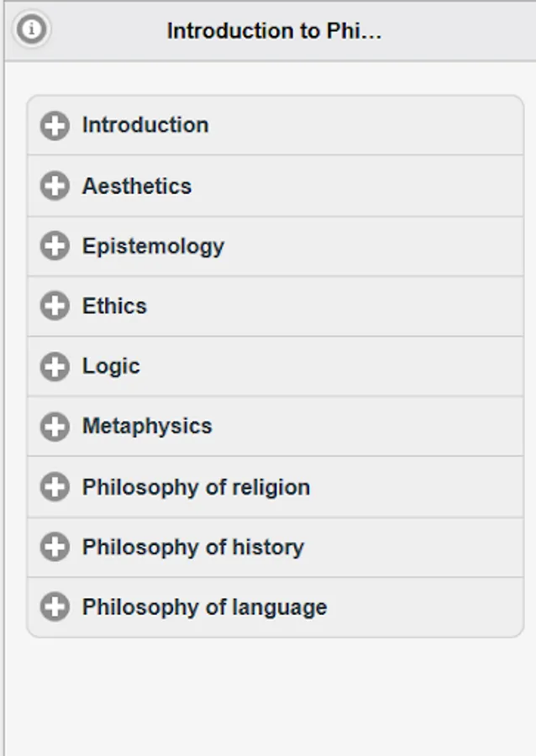Click plus icon beside Introduction
This screenshot has width=536, height=756.
coord(55,126)
